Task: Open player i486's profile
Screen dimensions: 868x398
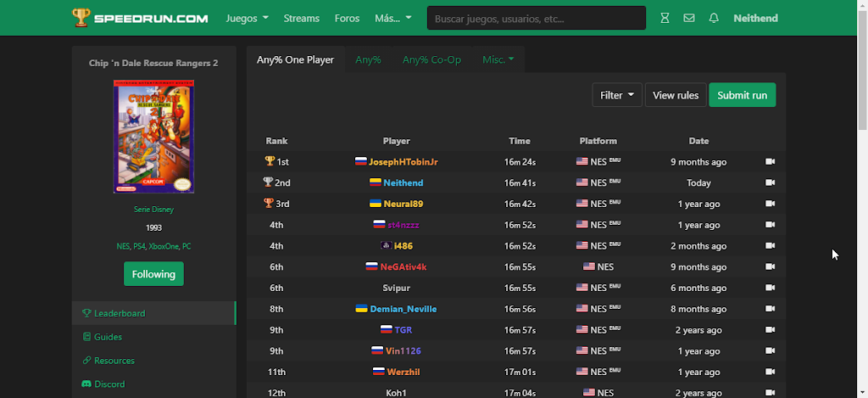Action: click(x=403, y=246)
